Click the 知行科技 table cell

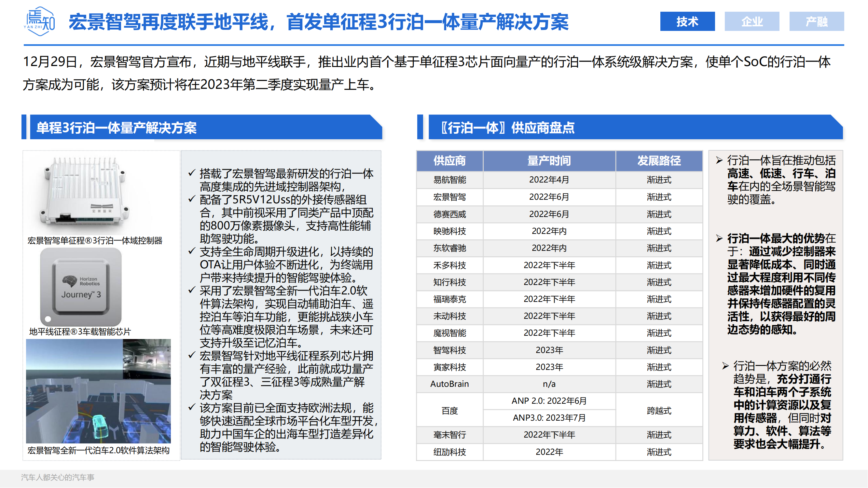click(450, 282)
